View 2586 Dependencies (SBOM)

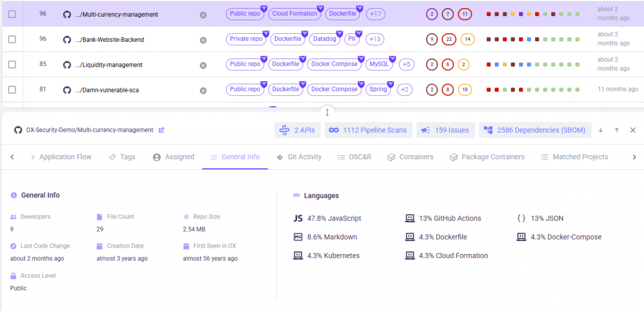pyautogui.click(x=535, y=130)
